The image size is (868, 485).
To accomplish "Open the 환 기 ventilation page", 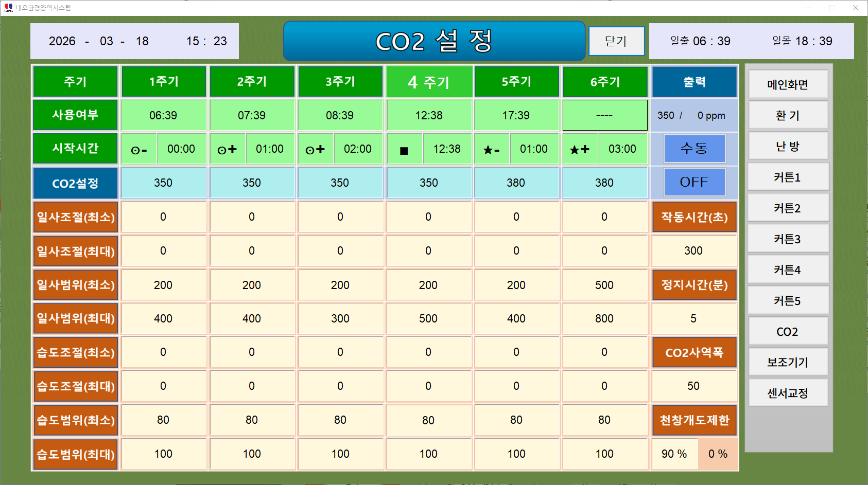I will (x=788, y=115).
